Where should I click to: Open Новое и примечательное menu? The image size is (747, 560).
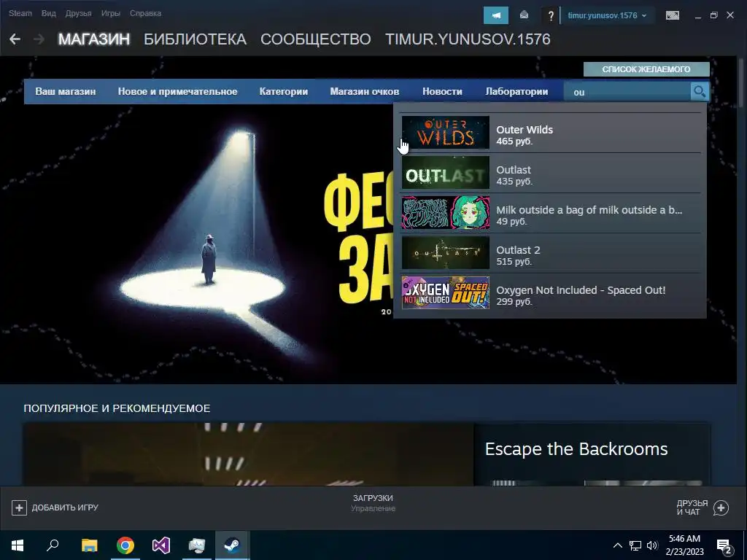(x=177, y=91)
